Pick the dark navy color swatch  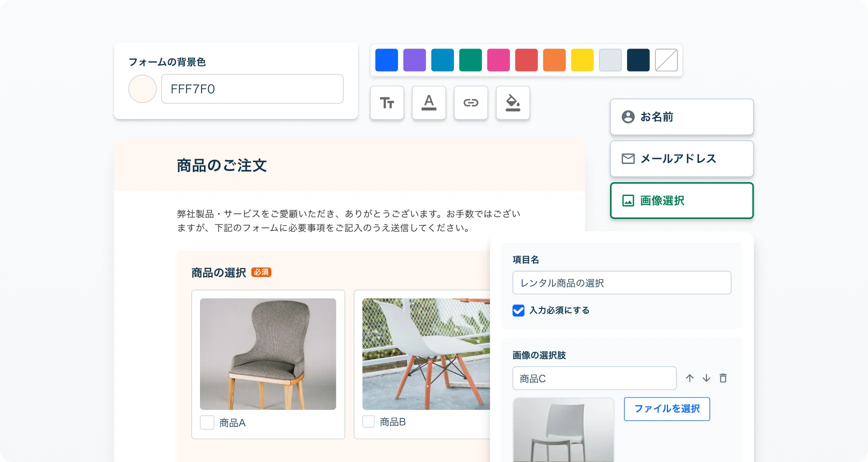(x=638, y=60)
